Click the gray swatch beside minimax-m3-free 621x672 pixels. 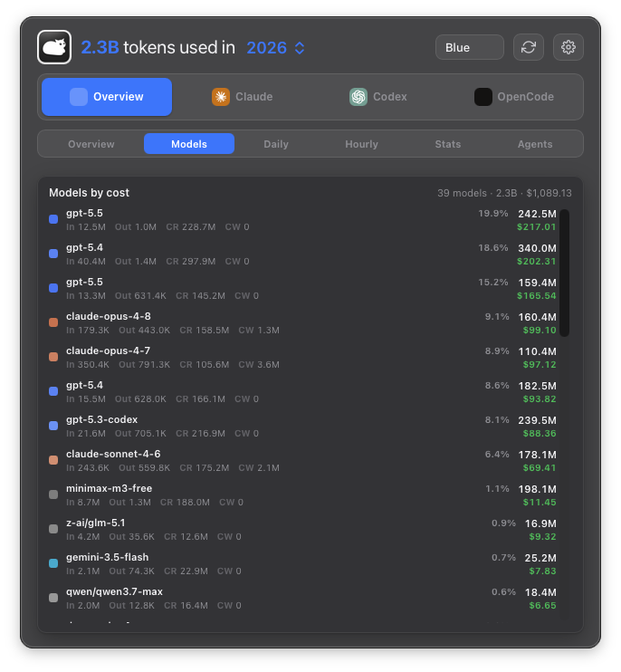(53, 494)
